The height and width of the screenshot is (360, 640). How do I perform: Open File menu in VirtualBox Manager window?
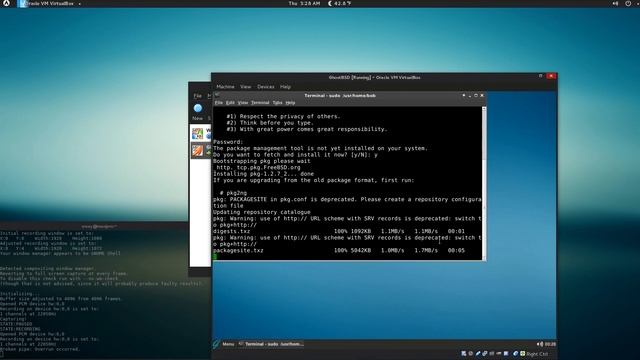pyautogui.click(x=198, y=96)
